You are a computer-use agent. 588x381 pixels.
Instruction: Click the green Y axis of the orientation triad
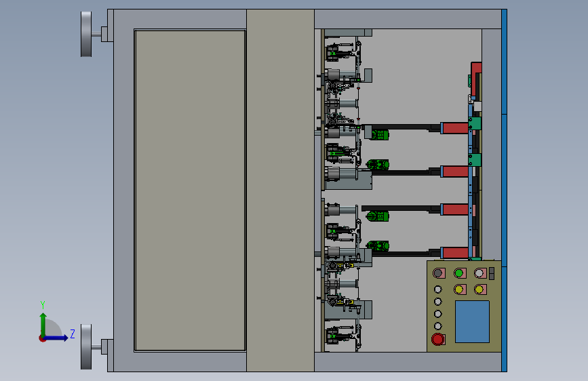(43, 325)
